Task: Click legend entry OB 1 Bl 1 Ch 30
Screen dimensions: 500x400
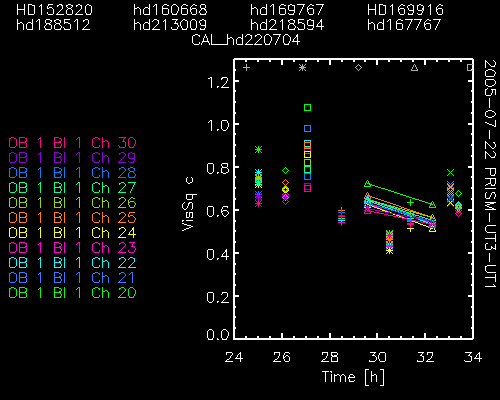Action: click(72, 143)
